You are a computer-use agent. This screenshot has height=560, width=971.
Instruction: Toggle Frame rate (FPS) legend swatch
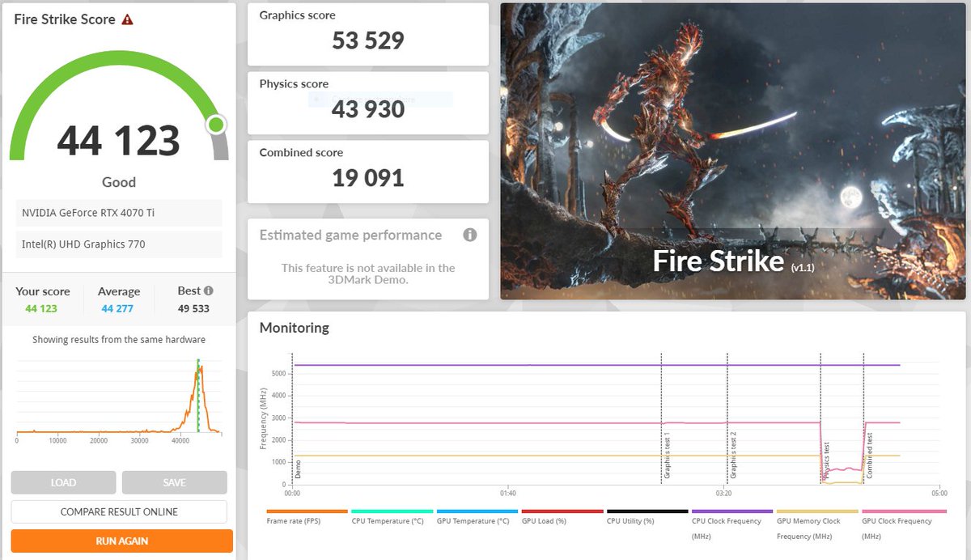tap(307, 511)
